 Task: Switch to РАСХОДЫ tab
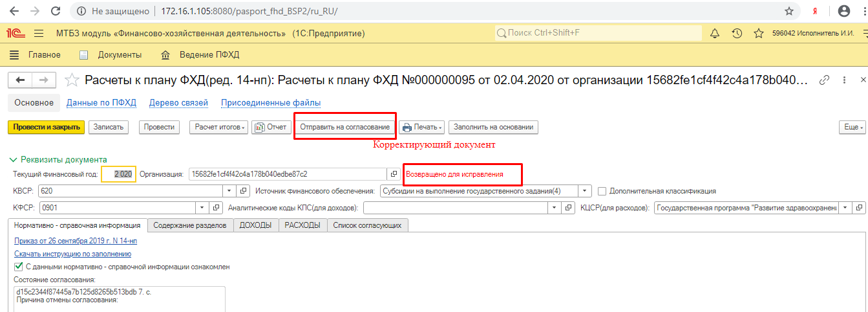(x=302, y=225)
